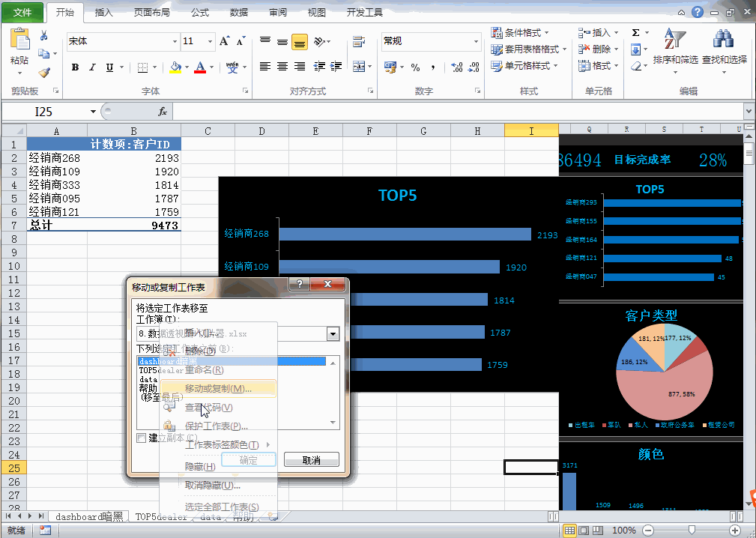
Task: Open the 文件 File tab
Action: pyautogui.click(x=22, y=12)
